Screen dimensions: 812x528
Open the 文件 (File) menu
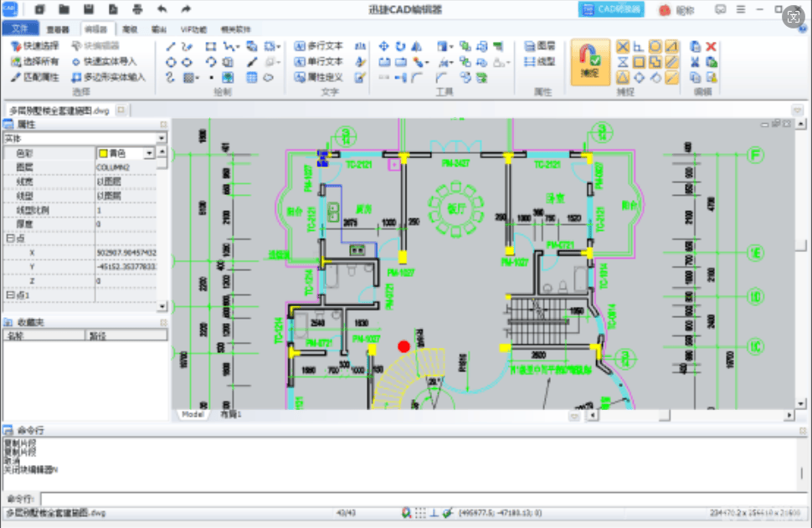[x=20, y=28]
